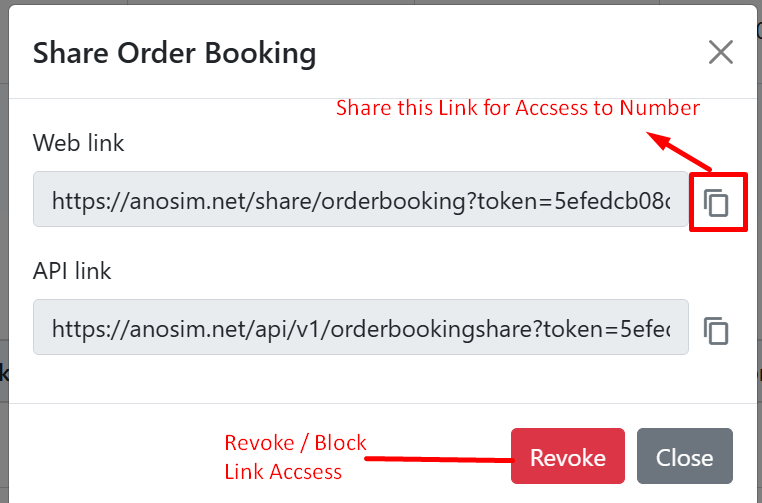Click empty header space beside the title
This screenshot has width=762, height=503.
point(500,53)
